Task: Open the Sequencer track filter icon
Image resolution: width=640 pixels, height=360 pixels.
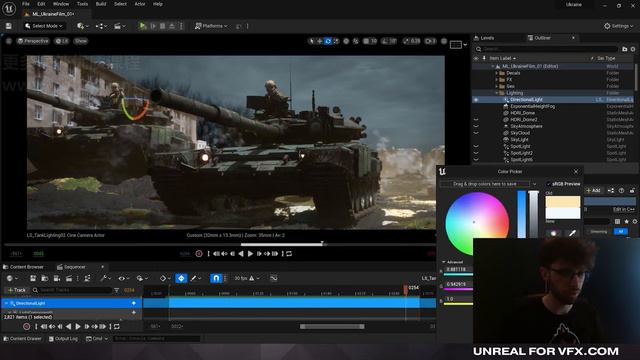Action: [x=116, y=290]
